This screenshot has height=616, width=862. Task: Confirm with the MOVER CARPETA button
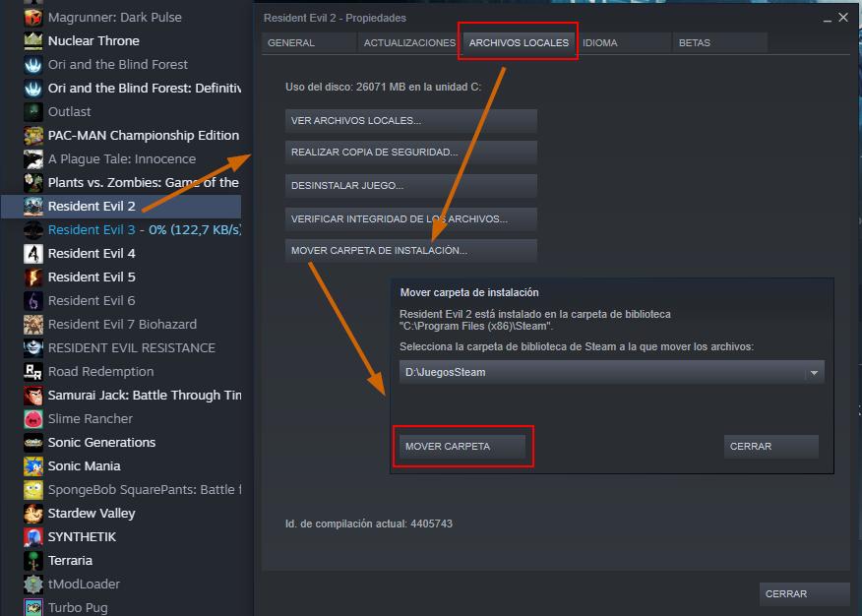pos(462,447)
